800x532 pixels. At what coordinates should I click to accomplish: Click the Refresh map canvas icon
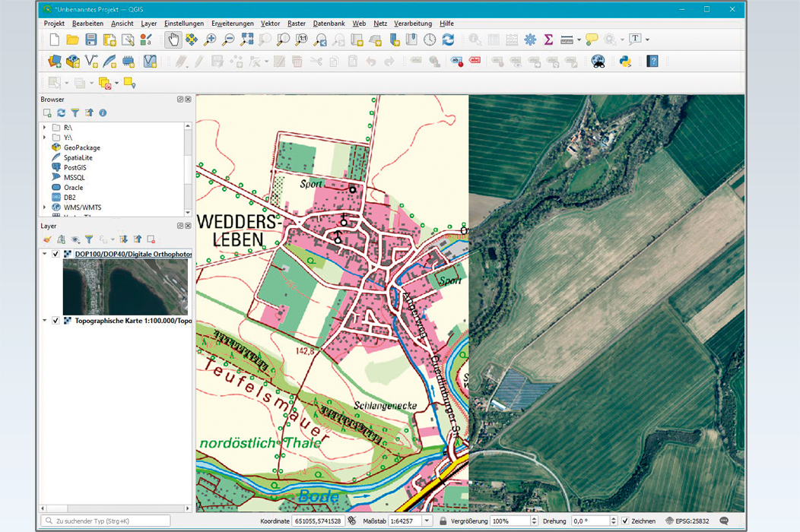point(448,40)
